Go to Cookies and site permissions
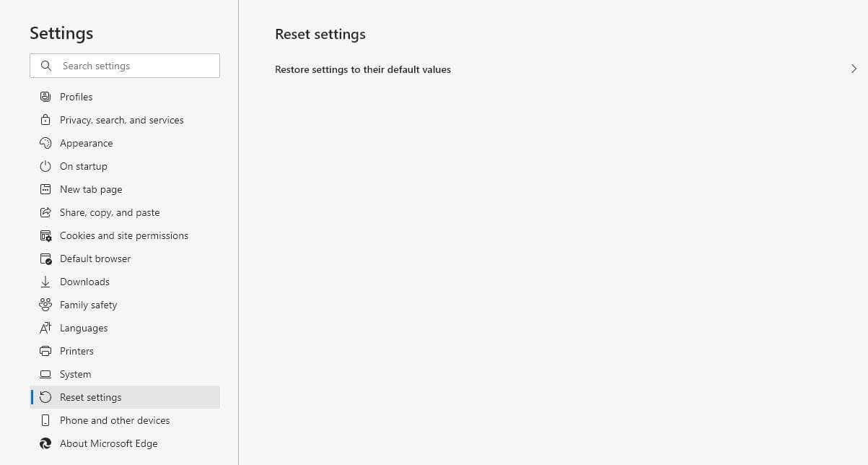The image size is (868, 465). pos(125,235)
